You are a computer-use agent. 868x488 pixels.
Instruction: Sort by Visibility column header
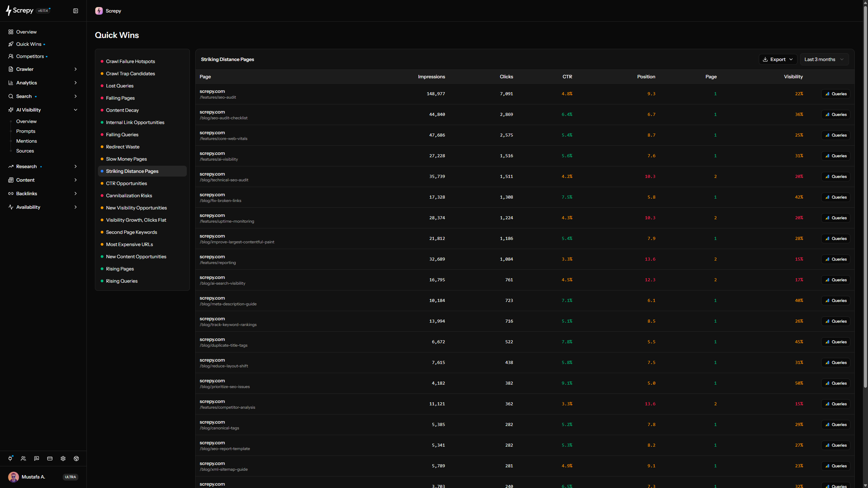pos(793,77)
